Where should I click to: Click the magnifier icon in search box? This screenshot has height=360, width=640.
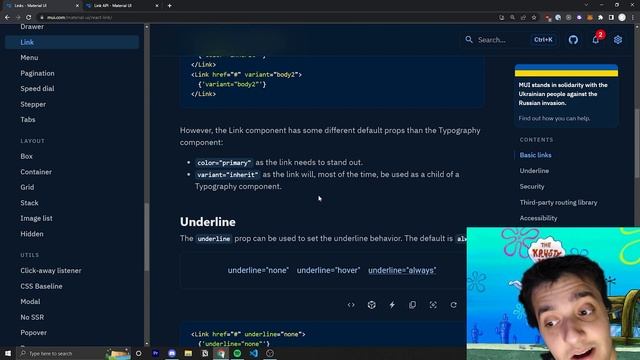(469, 40)
